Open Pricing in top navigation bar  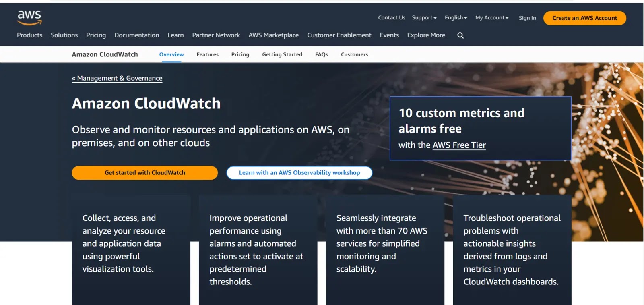point(96,35)
